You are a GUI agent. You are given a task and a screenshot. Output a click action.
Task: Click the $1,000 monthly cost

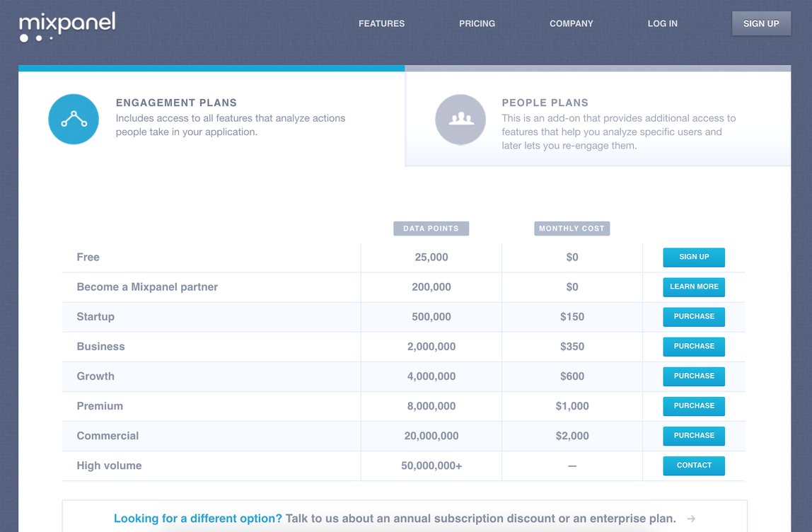click(x=572, y=406)
